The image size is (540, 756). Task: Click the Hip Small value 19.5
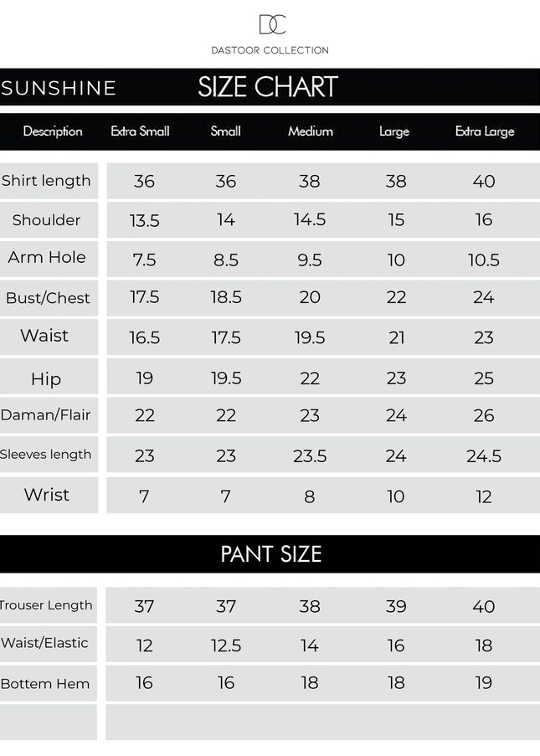(226, 378)
